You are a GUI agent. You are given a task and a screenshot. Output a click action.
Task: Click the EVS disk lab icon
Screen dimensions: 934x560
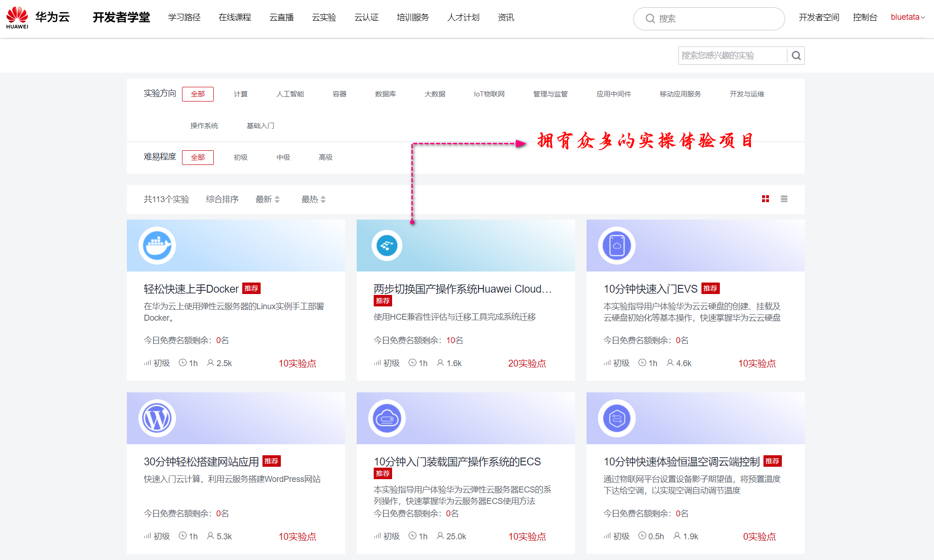(x=616, y=245)
